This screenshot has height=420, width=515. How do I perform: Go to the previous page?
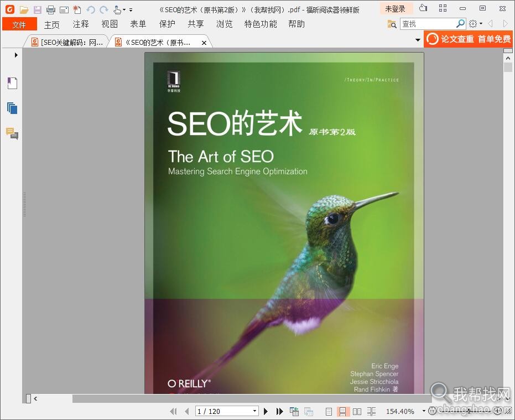coord(186,412)
